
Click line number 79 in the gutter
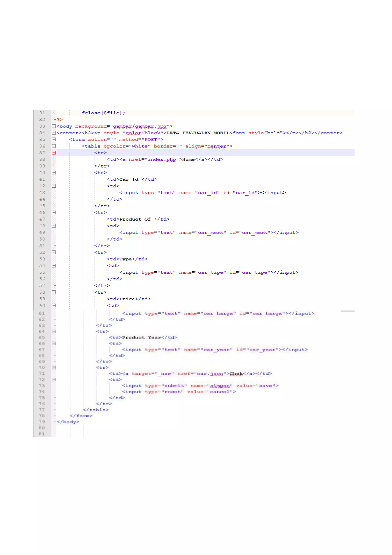coord(42,422)
